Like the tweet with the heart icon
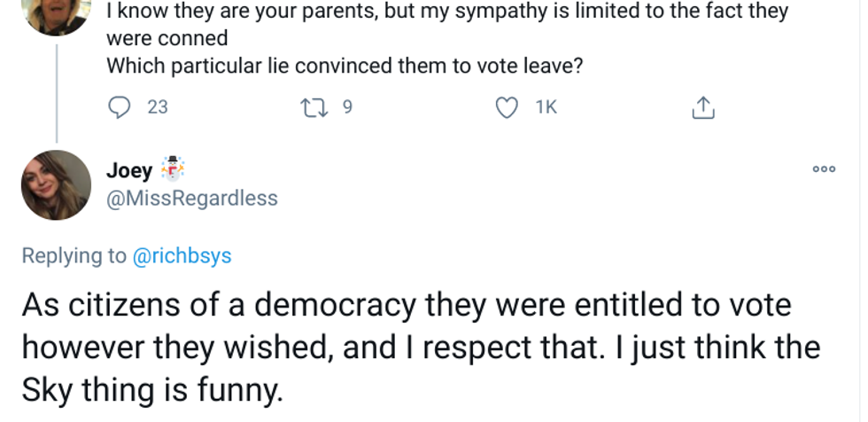 click(x=506, y=107)
